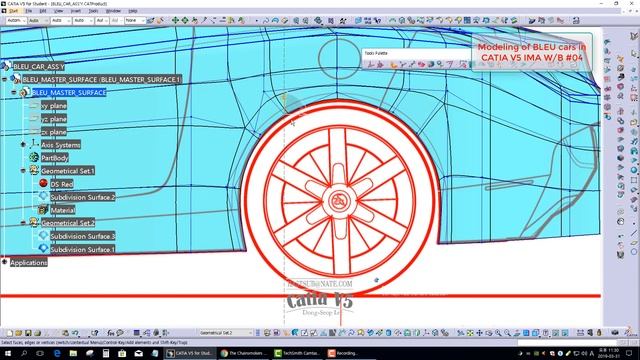Screen dimensions: 640x360
Task: Open the Window menu
Action: tap(113, 11)
